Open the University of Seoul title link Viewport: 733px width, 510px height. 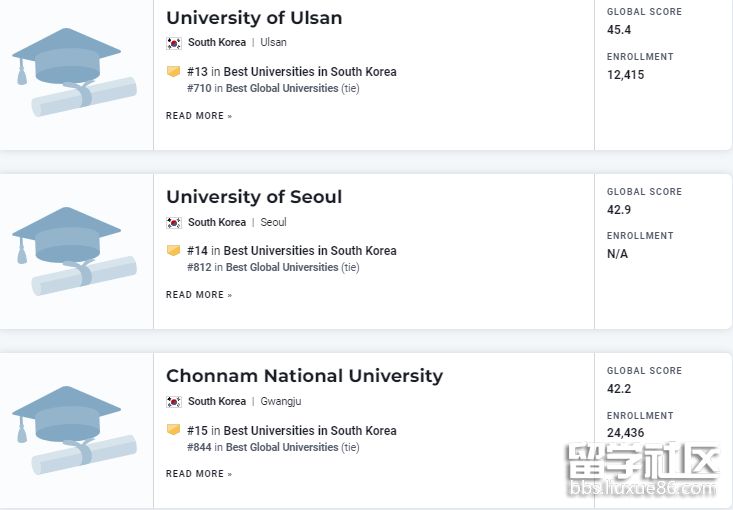254,197
